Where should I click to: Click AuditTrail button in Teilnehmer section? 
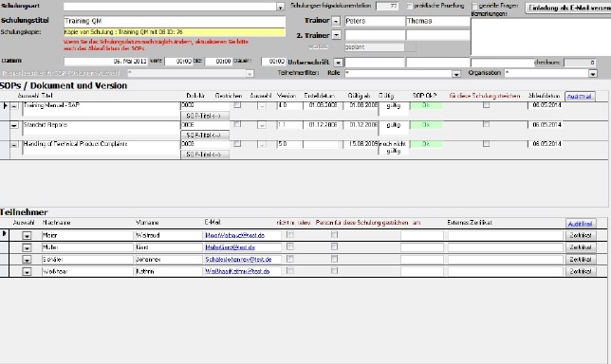tap(581, 224)
